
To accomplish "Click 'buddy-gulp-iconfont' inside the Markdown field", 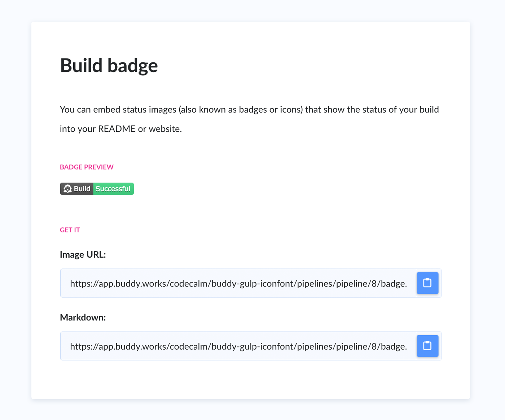I will (253, 346).
